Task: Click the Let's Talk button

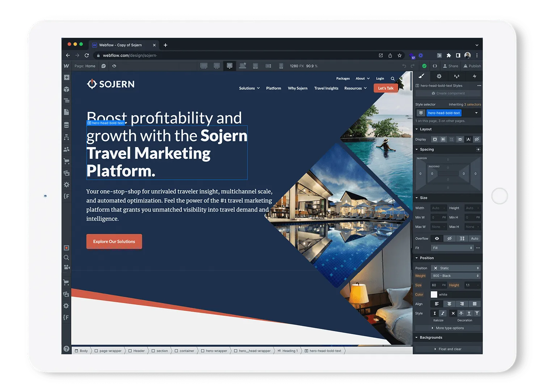Action: coord(386,88)
